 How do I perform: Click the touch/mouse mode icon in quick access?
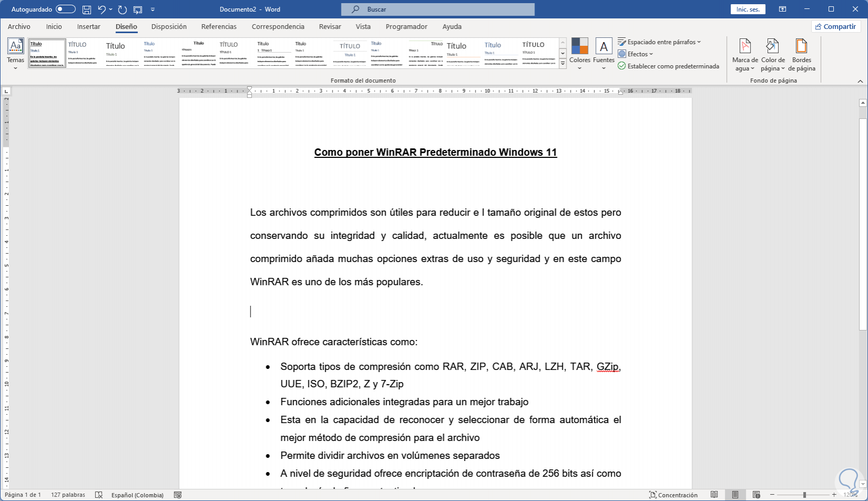click(x=138, y=9)
